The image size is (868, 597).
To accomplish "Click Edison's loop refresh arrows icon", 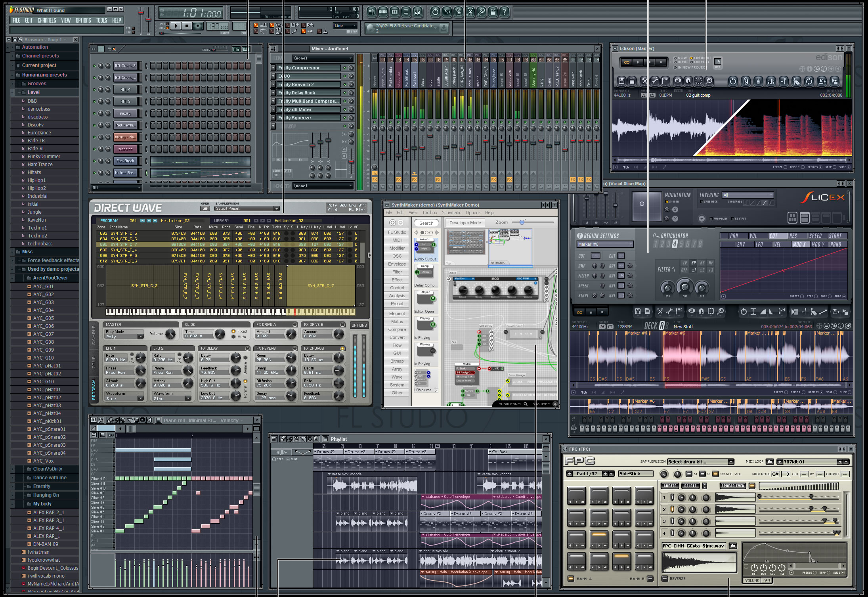I will tap(809, 81).
